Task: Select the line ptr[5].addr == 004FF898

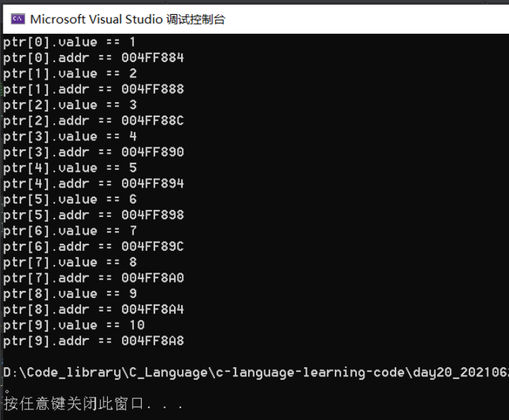Action: (x=94, y=216)
